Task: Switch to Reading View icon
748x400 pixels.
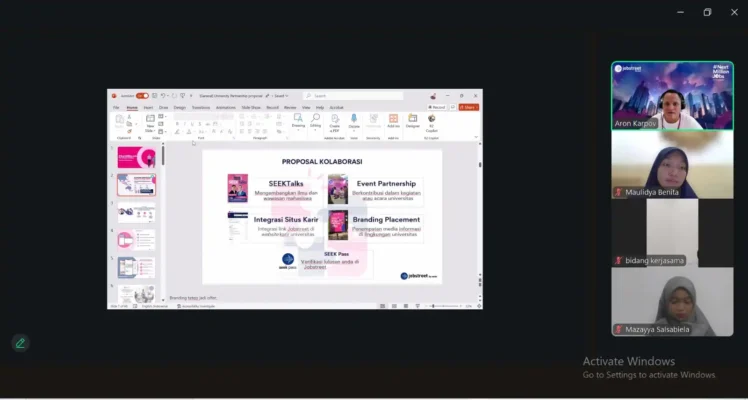Action: click(x=406, y=306)
